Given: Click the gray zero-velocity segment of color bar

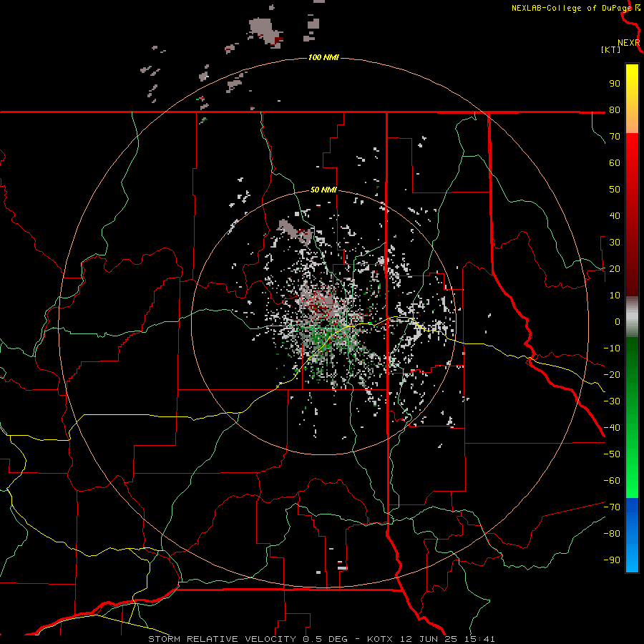Looking at the screenshot, I should (x=632, y=317).
